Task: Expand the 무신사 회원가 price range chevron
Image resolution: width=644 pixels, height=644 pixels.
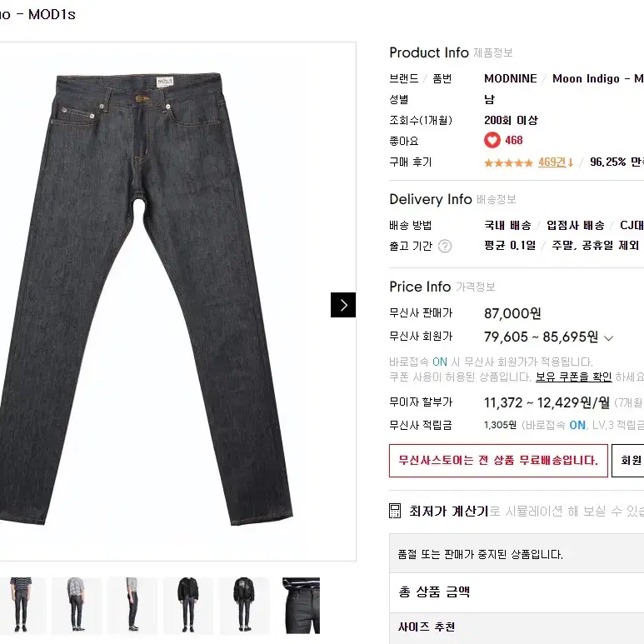Action: 609,338
